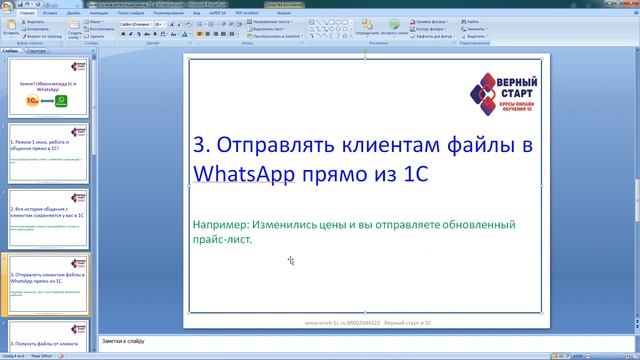The height and width of the screenshot is (360, 640).
Task: Clear all text formatting
Action: pos(189,24)
